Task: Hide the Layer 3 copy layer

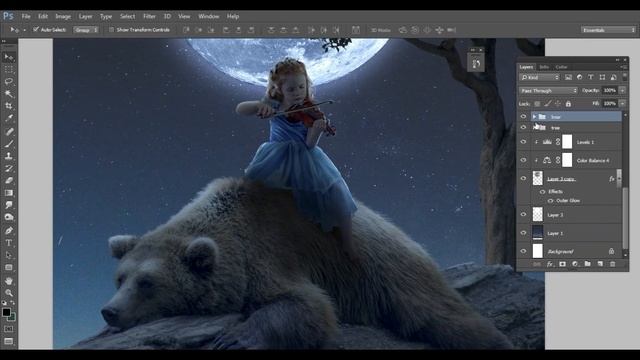Action: click(x=523, y=178)
